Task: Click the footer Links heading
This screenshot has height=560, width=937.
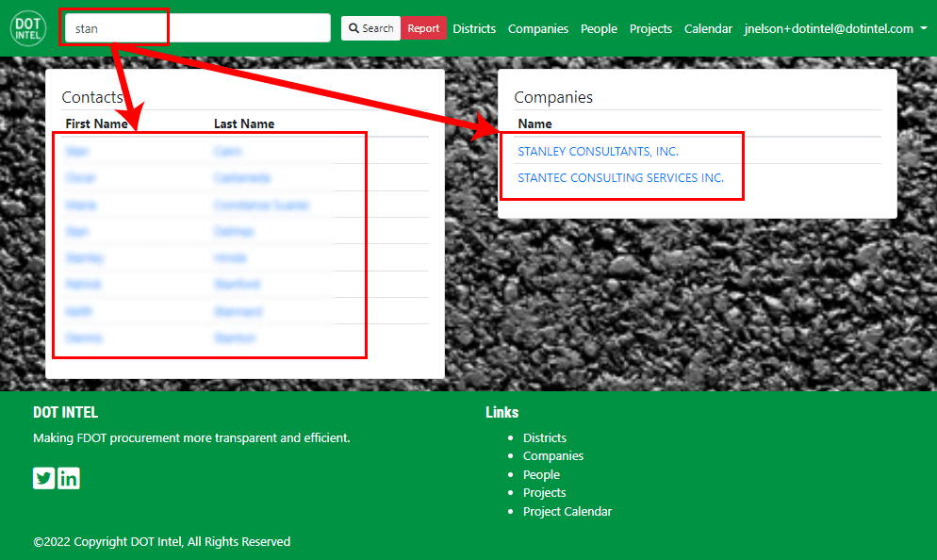Action: click(501, 412)
